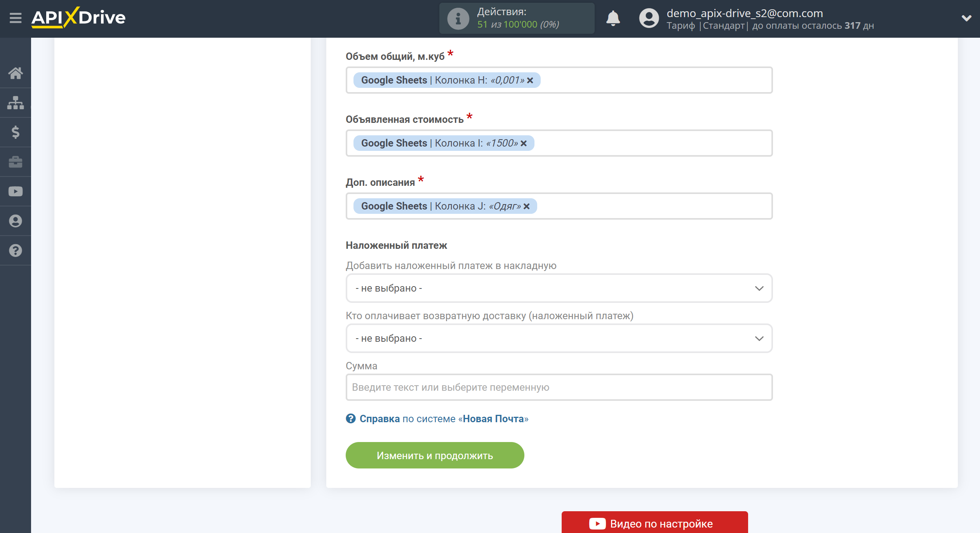980x533 pixels.
Task: Click the Объявленная стоимость input field
Action: [559, 143]
